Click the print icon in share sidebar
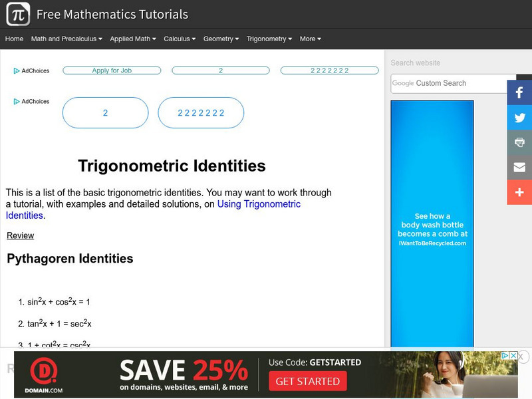Screen dimensions: 532x399 pyautogui.click(x=519, y=142)
